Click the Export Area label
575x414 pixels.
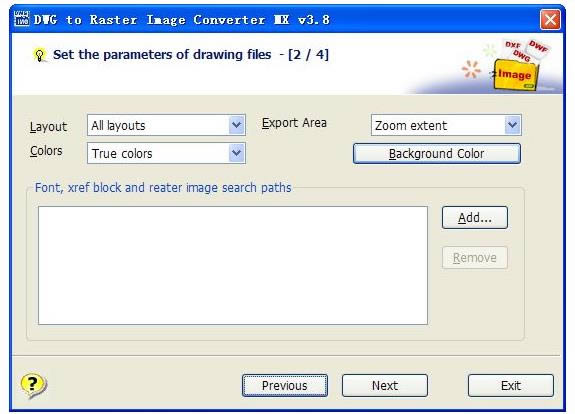[x=294, y=123]
